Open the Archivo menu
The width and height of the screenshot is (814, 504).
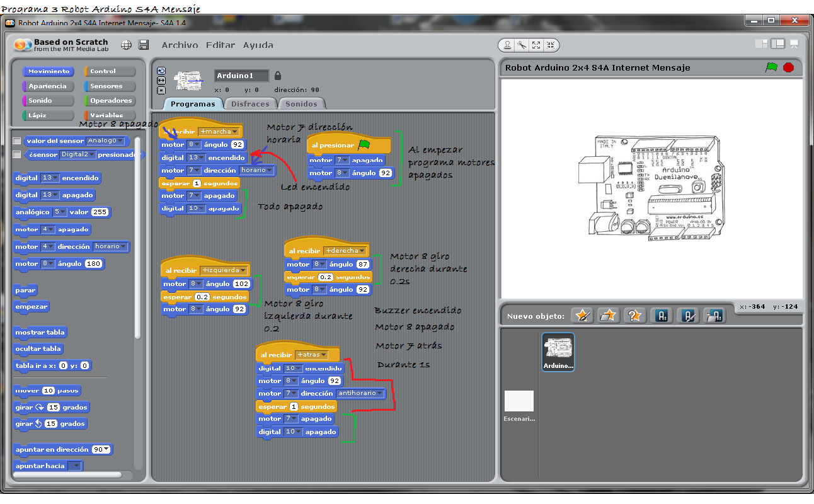179,45
